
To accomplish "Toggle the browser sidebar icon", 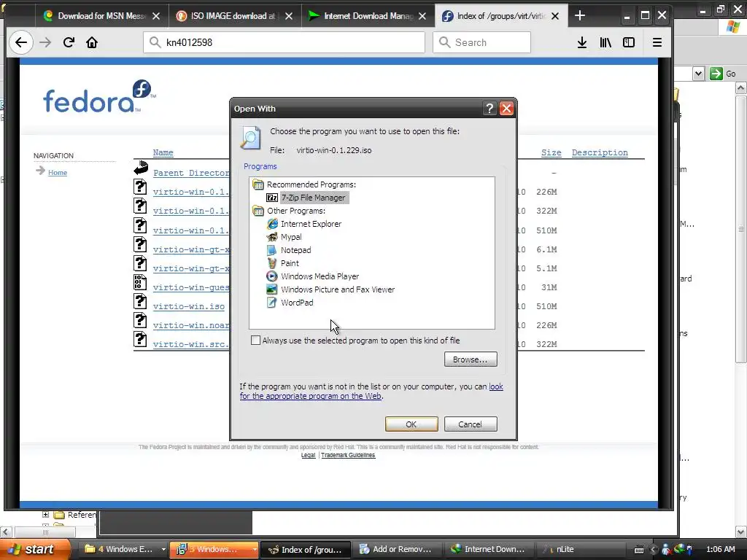I will [x=629, y=42].
